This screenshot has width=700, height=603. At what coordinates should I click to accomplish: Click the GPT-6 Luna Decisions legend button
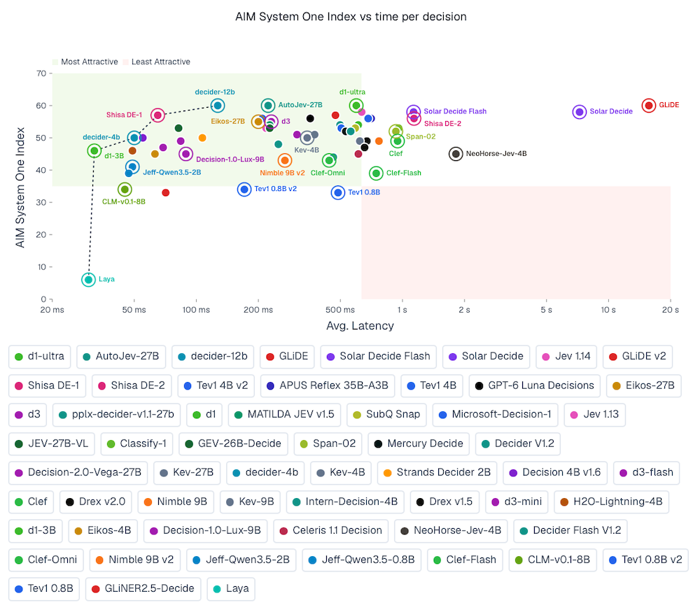[534, 385]
